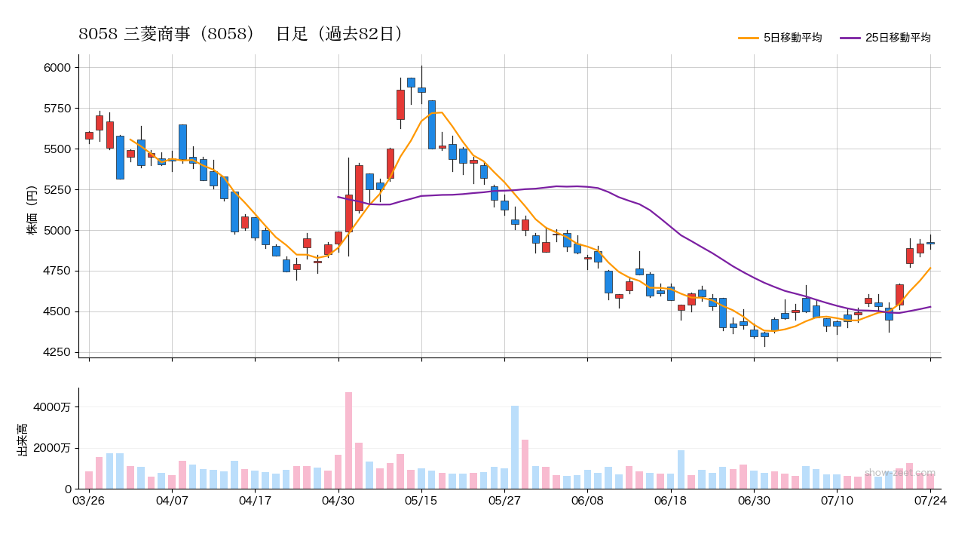
Task: Click the 株価（円） y-axis label
Action: [x=32, y=206]
